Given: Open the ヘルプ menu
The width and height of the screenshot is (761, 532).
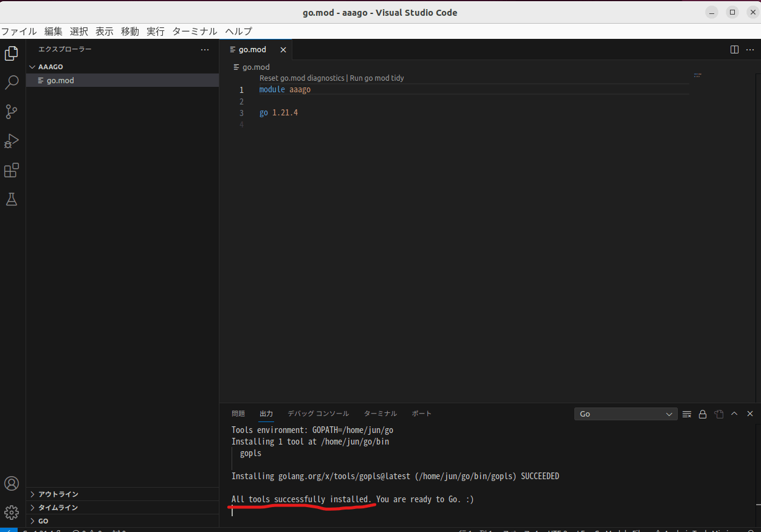Looking at the screenshot, I should pos(238,32).
